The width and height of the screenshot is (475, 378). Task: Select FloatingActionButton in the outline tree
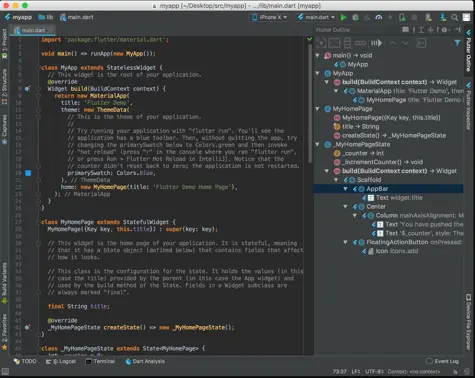coord(397,242)
